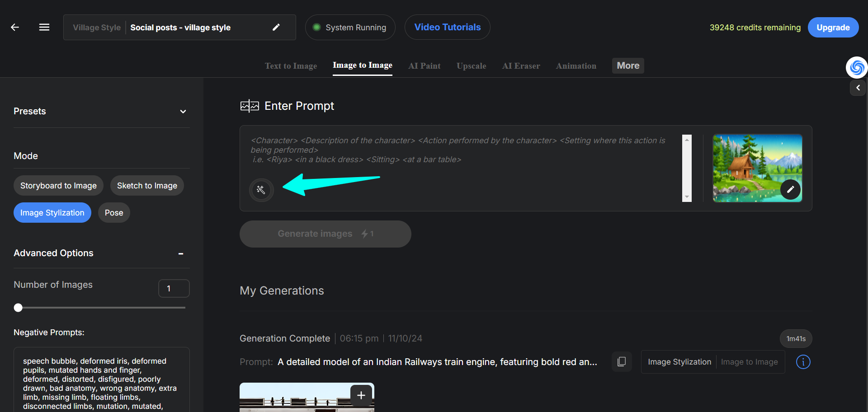Go back using the left arrow icon

[x=15, y=27]
